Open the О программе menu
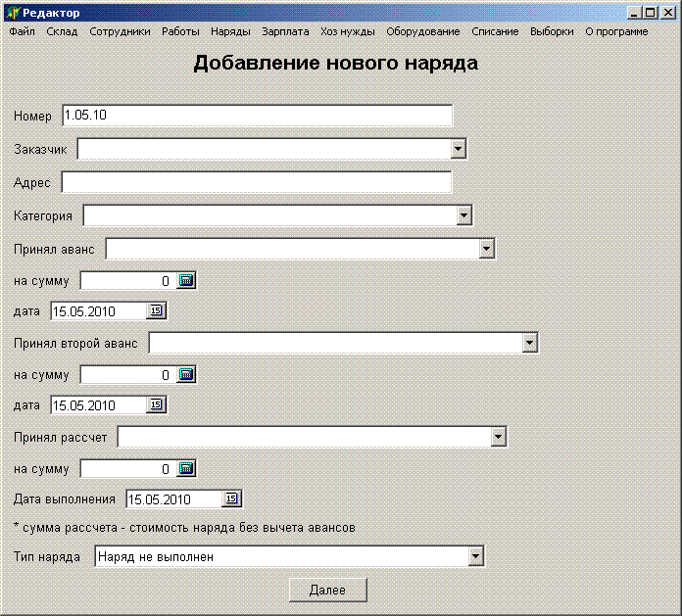 (616, 31)
